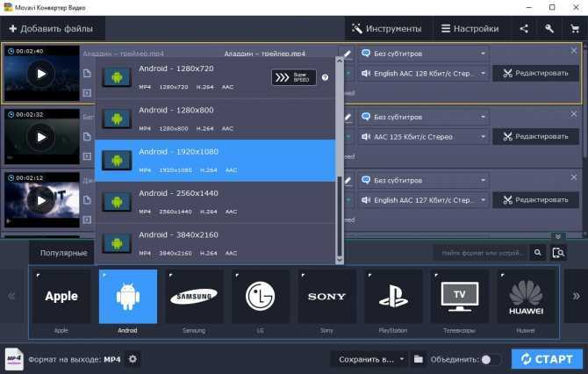Click the film strip icon in second row
Screen dimensions: 588x374
tap(87, 156)
